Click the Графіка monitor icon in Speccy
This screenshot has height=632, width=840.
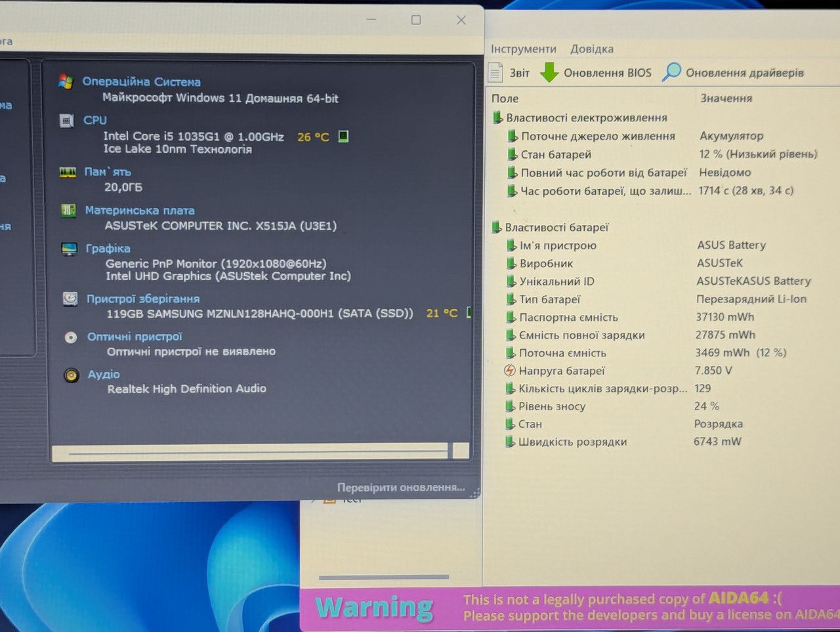click(69, 249)
